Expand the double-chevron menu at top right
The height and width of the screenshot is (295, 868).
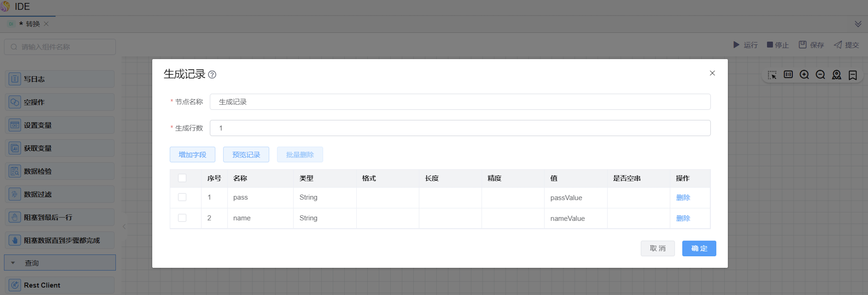[858, 24]
